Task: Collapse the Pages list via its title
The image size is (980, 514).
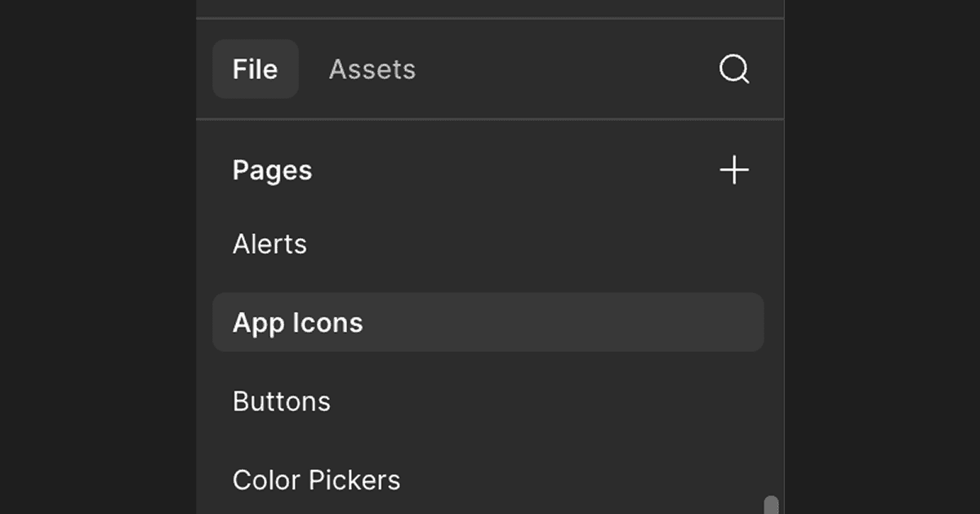Action: 272,171
